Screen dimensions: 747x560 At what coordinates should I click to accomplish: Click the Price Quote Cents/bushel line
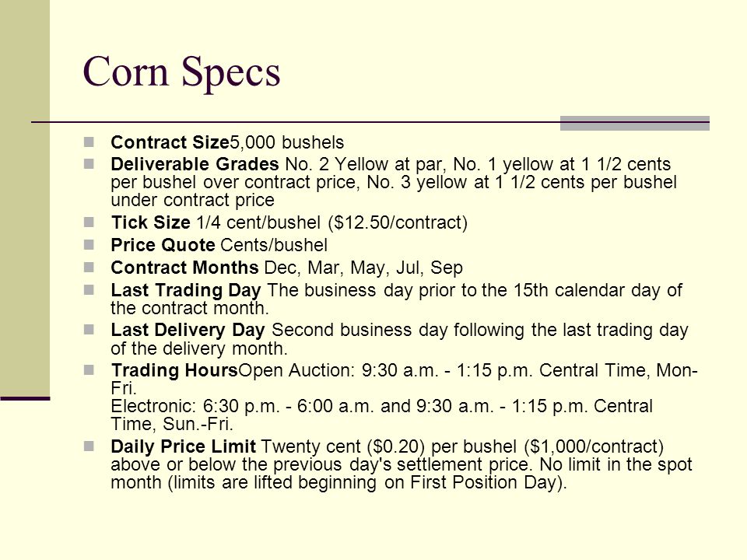click(219, 245)
